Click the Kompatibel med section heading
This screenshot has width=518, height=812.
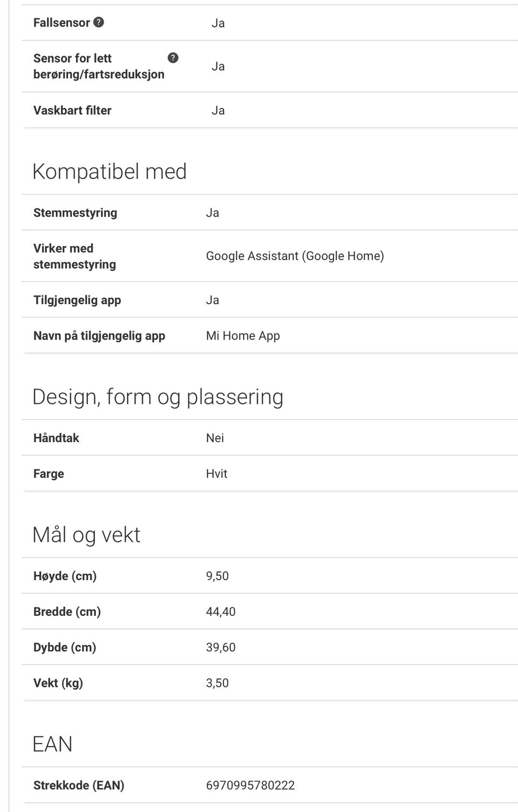[110, 171]
